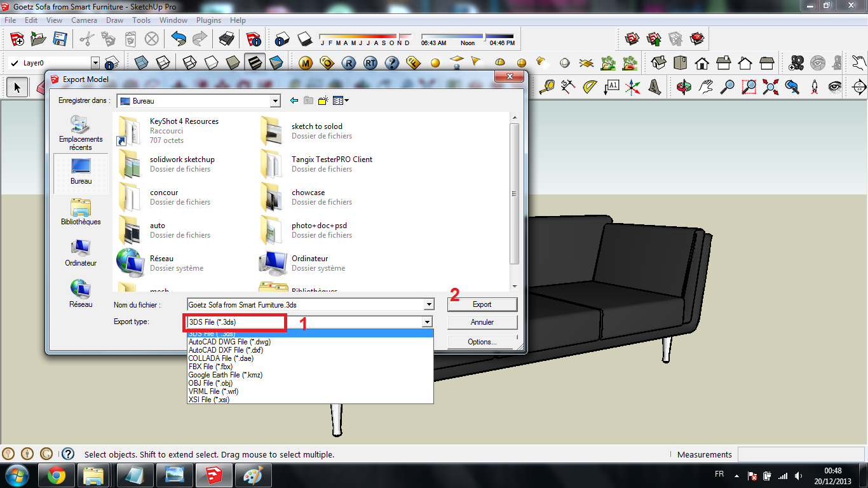This screenshot has height=488, width=868.
Task: Click the Print icon
Action: [227, 39]
